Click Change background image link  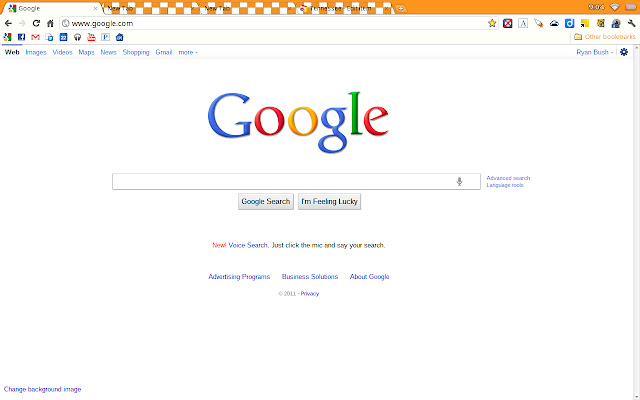pos(42,389)
